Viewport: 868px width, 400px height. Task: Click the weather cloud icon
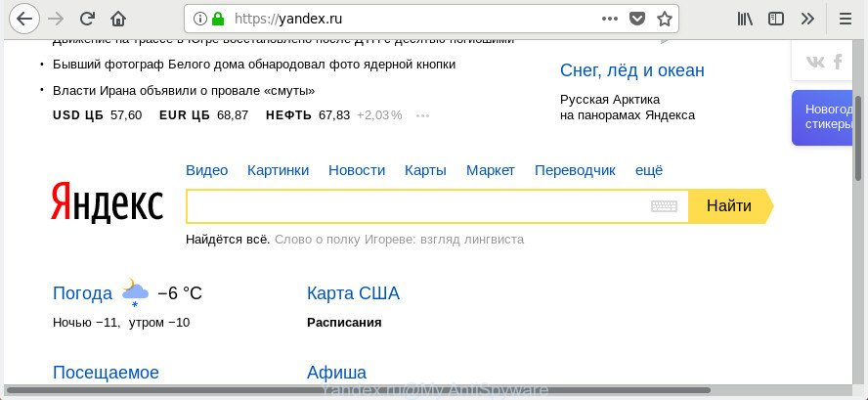[135, 292]
